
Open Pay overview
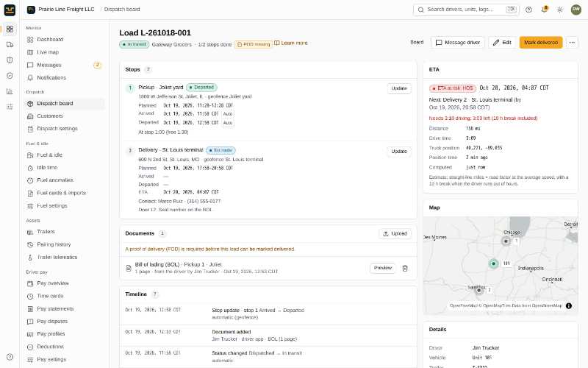(64, 283)
